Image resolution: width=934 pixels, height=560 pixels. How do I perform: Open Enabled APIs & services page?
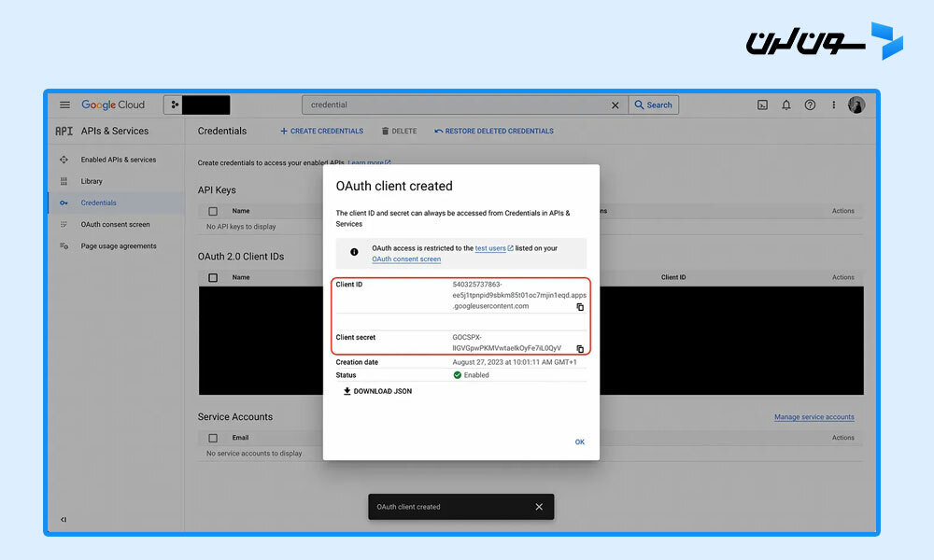pos(119,160)
